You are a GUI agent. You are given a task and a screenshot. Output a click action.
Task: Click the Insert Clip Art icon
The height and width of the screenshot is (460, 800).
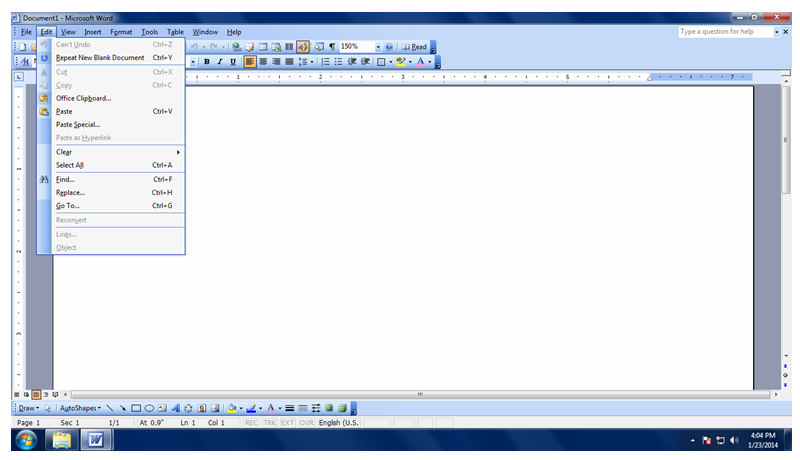[x=202, y=408]
